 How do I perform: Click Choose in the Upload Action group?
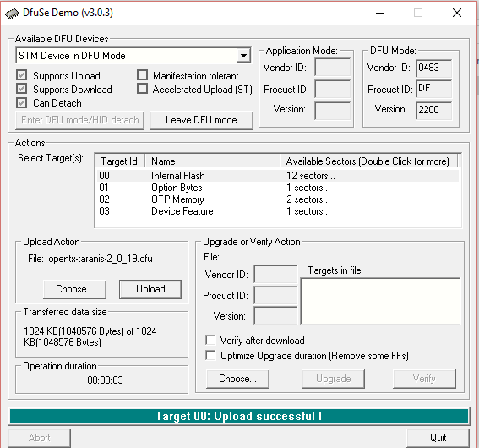coord(75,289)
